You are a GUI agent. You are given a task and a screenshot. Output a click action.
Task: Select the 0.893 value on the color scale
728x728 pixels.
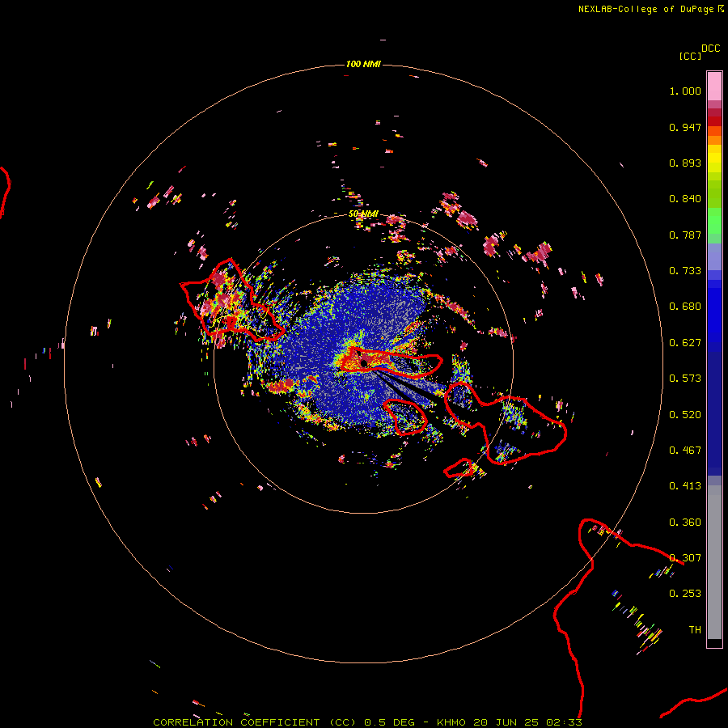(x=685, y=163)
